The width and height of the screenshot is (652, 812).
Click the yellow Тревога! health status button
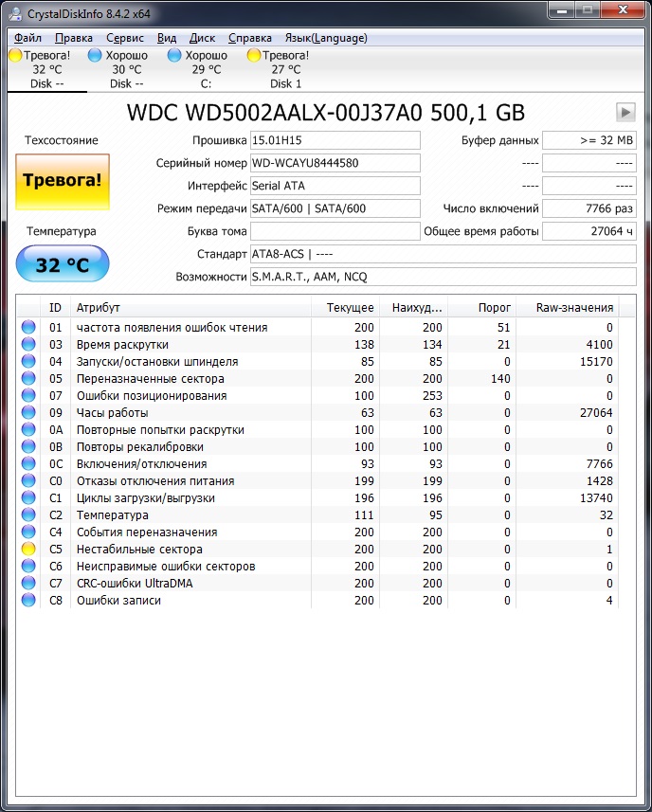pos(63,181)
